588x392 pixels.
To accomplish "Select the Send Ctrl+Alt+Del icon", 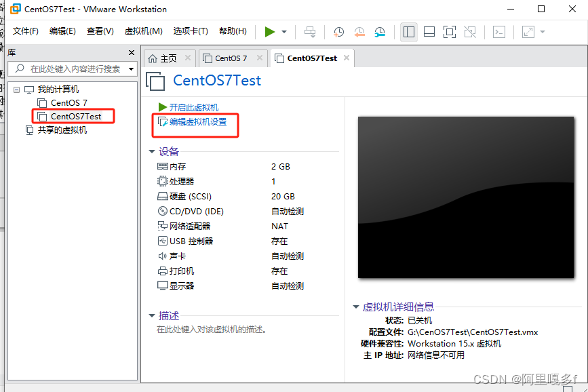I will [x=309, y=32].
